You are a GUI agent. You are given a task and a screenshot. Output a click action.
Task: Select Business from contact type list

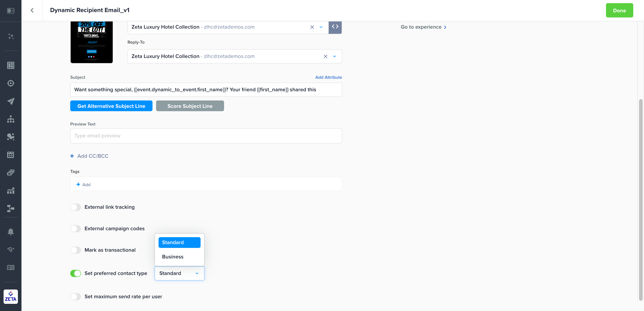tap(173, 257)
